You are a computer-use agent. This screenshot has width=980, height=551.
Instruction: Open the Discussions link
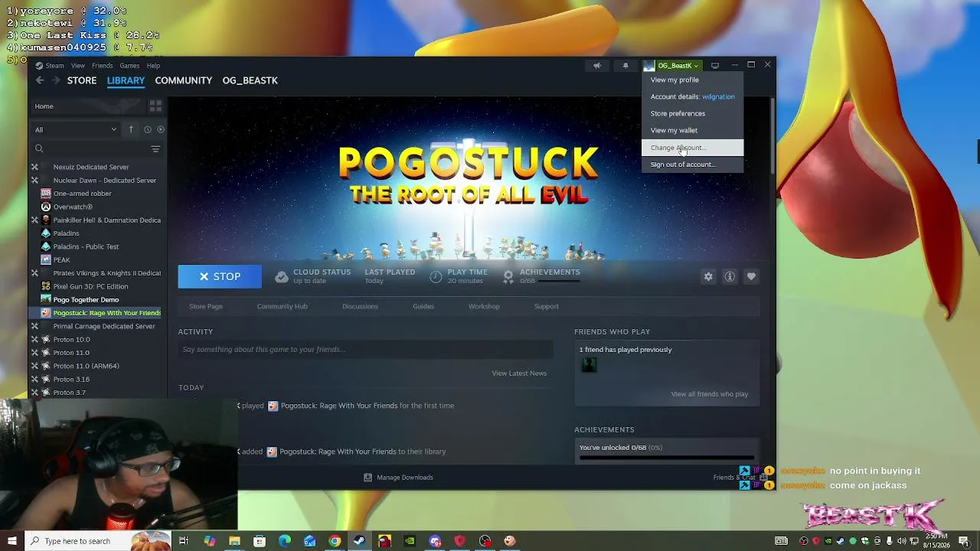[x=360, y=306]
